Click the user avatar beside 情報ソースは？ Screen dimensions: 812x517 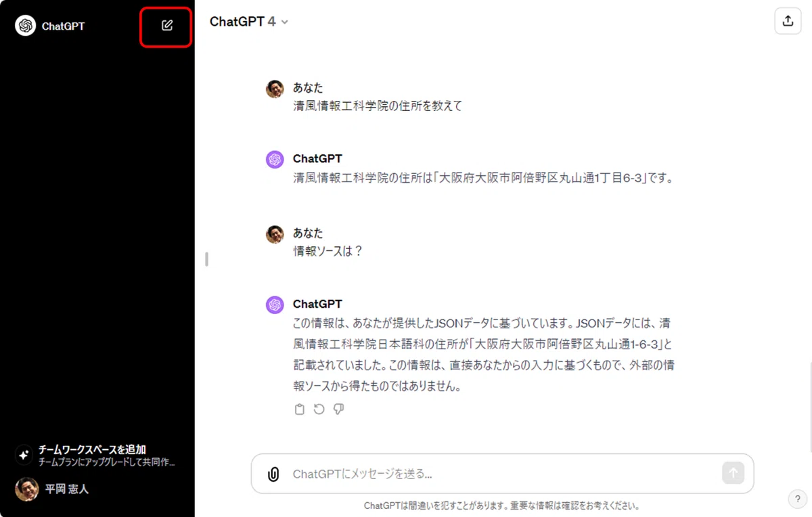[x=275, y=234]
